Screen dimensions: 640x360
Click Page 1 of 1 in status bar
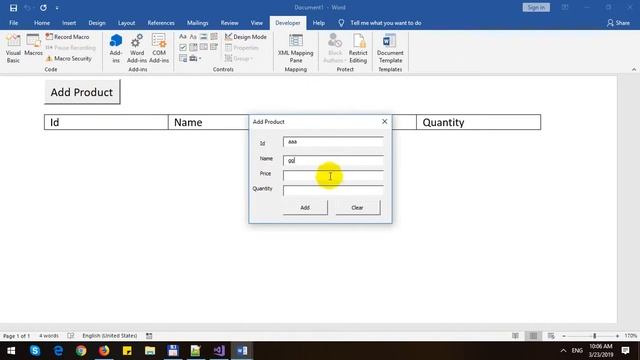16,336
